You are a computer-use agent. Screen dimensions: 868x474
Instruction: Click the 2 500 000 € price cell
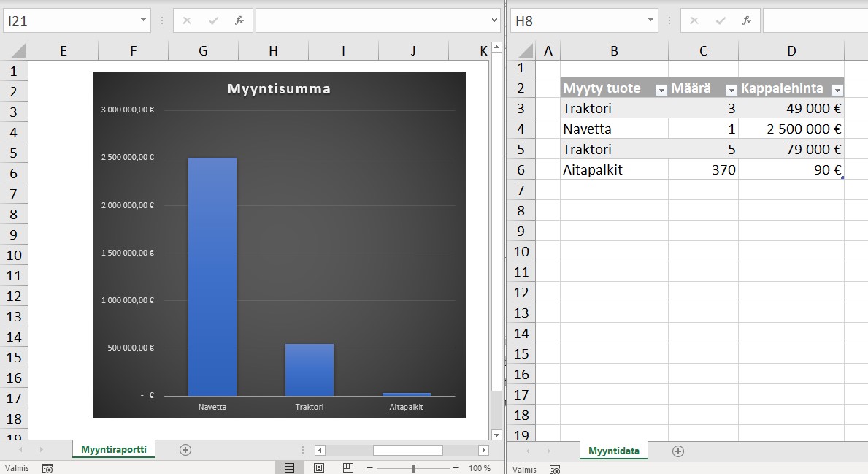(791, 129)
